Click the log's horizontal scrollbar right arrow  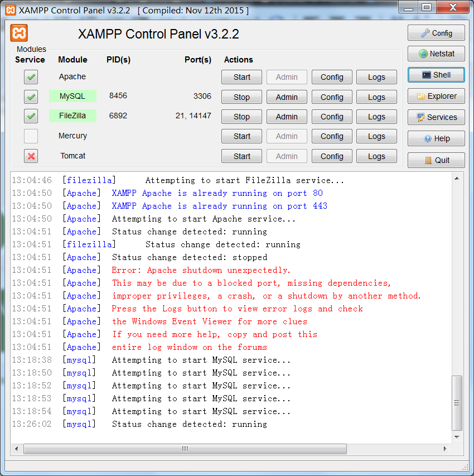(445, 449)
